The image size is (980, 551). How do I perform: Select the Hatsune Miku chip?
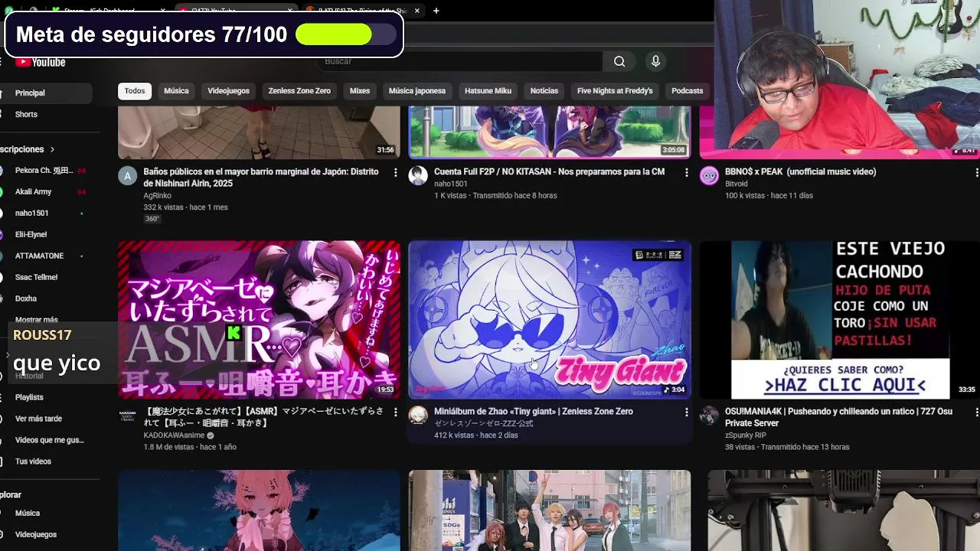pyautogui.click(x=488, y=91)
